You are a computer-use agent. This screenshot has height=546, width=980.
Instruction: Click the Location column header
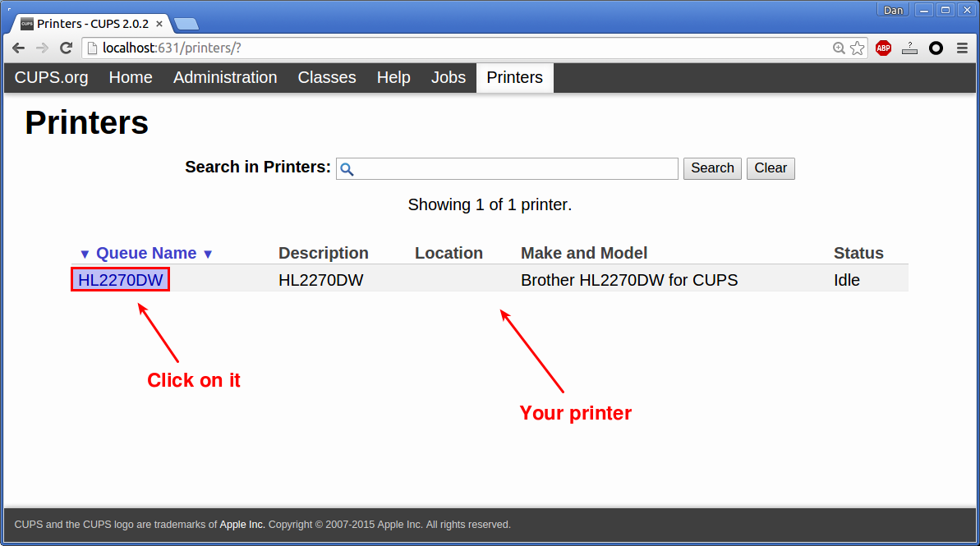click(x=449, y=253)
